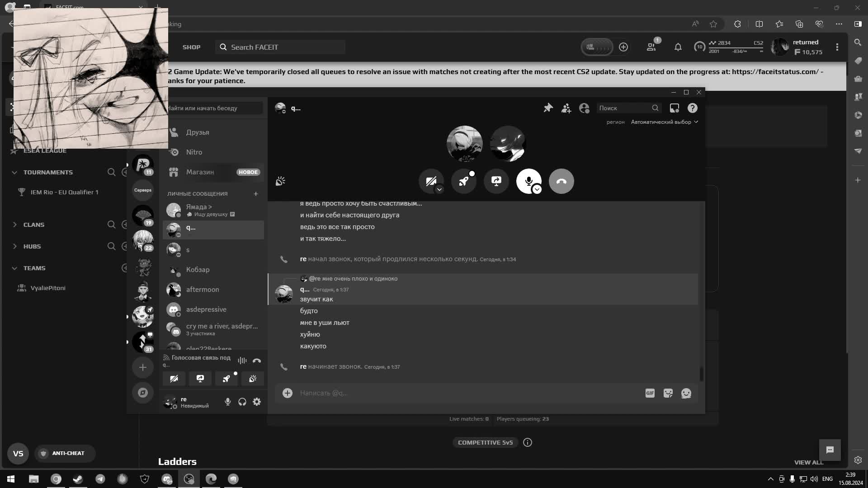This screenshot has width=868, height=488.
Task: Start an activity with rocket button in call
Action: [464, 181]
